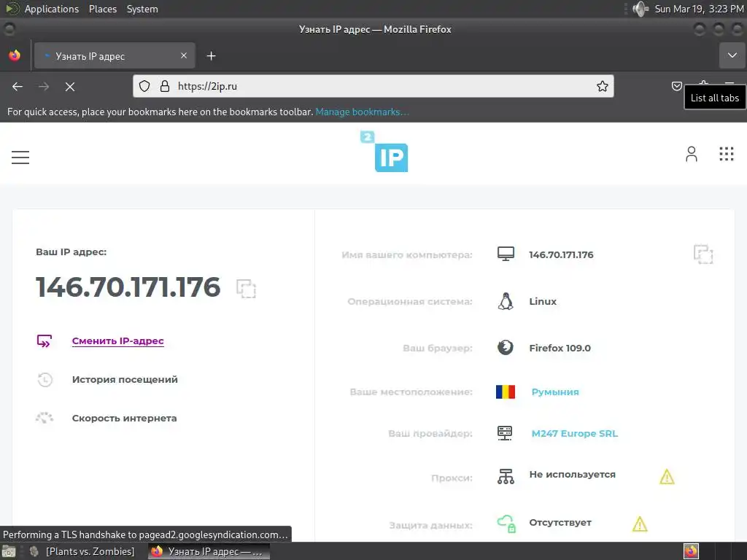Click the date and time clock
747x560 pixels.
click(699, 9)
